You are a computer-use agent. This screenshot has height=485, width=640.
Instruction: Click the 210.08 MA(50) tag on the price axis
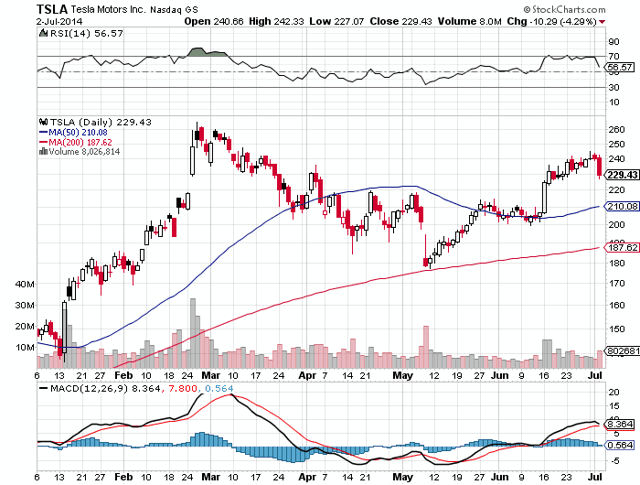pyautogui.click(x=622, y=207)
